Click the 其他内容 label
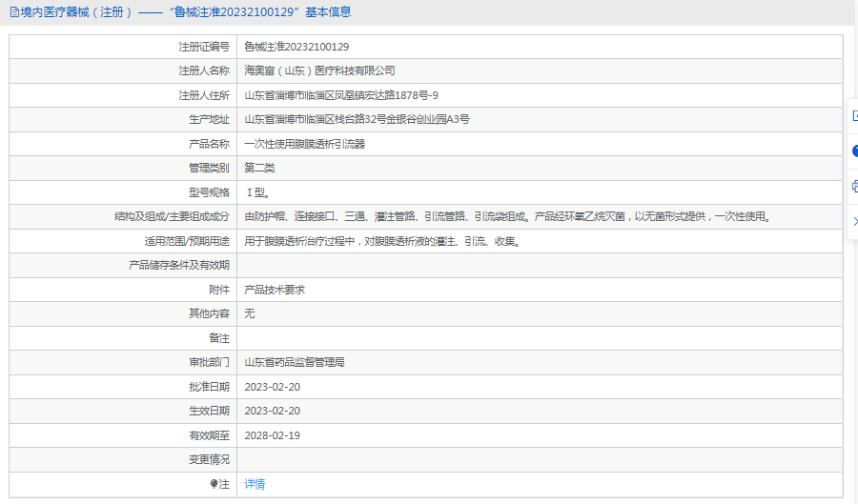 209,313
